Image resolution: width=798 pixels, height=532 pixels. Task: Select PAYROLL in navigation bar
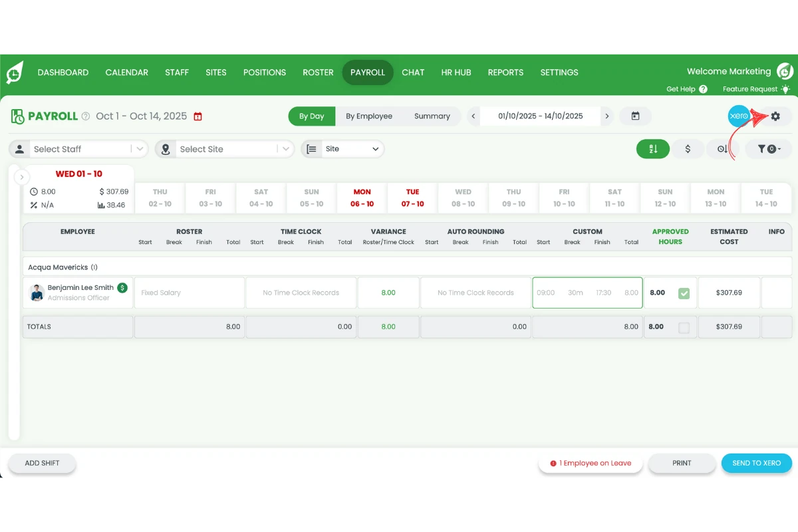pyautogui.click(x=368, y=72)
